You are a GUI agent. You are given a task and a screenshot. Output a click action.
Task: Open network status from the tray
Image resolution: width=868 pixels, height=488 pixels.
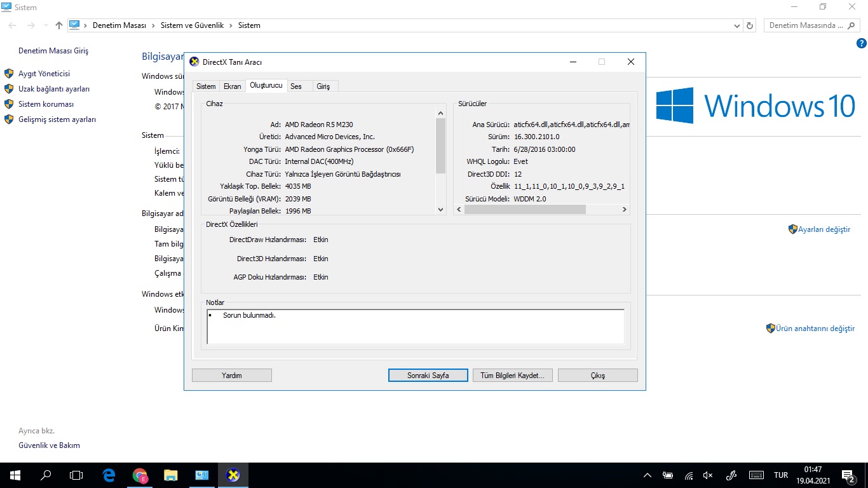click(x=689, y=475)
